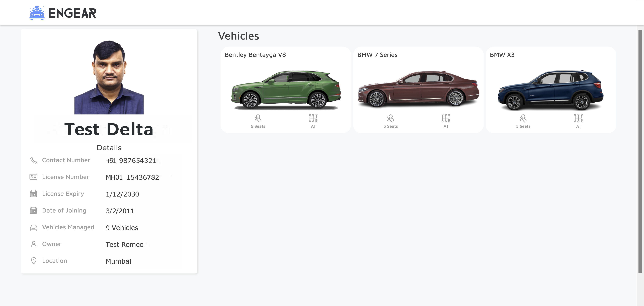Open the blue BMW X3 car image
The height and width of the screenshot is (306, 644).
click(551, 90)
